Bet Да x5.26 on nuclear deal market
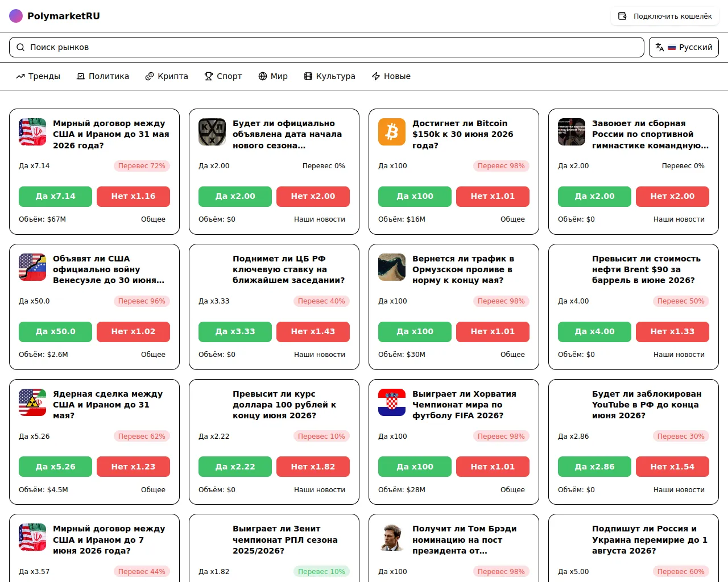Image resolution: width=728 pixels, height=582 pixels. click(55, 467)
